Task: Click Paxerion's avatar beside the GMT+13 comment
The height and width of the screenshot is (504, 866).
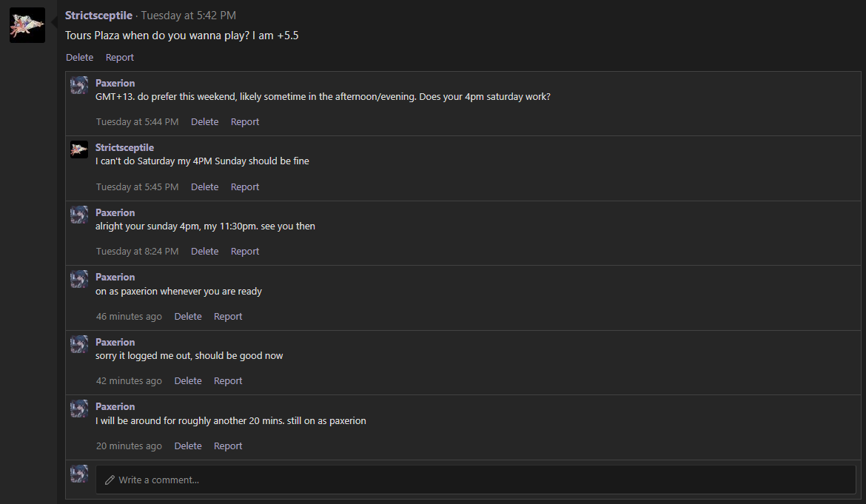Action: coord(79,85)
